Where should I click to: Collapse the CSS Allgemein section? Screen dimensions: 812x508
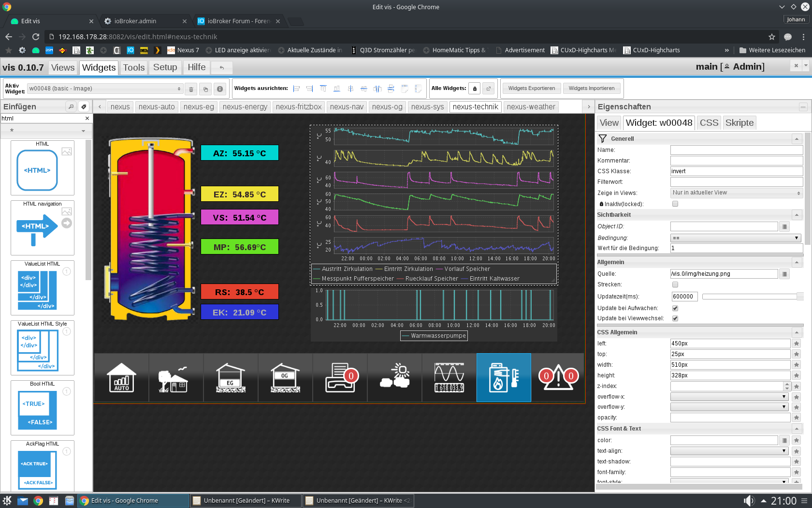(797, 332)
